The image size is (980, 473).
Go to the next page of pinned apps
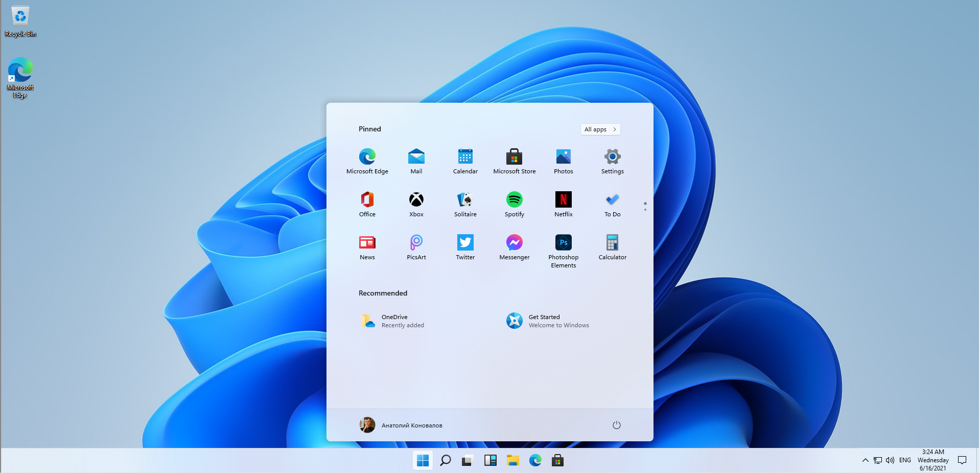645,209
